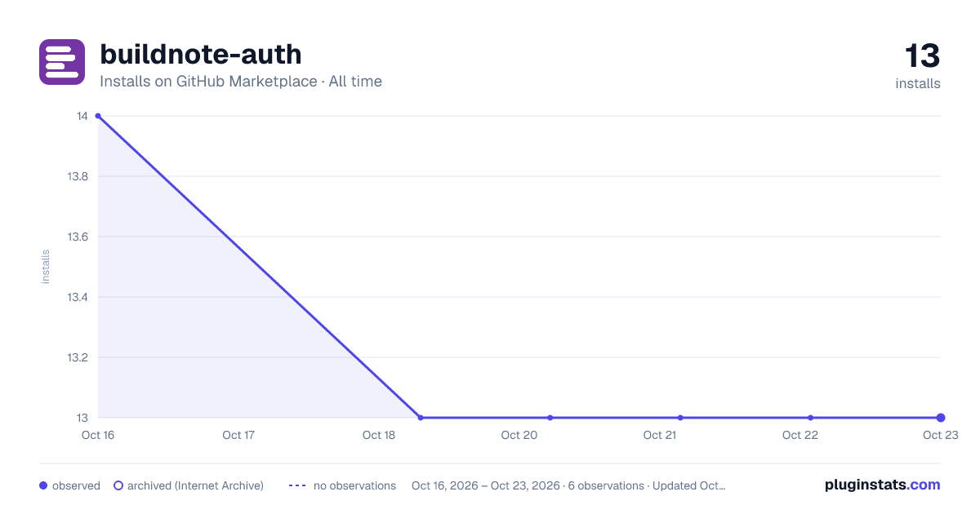
Task: Click the hollow 'archived' legend circle
Action: click(x=118, y=485)
